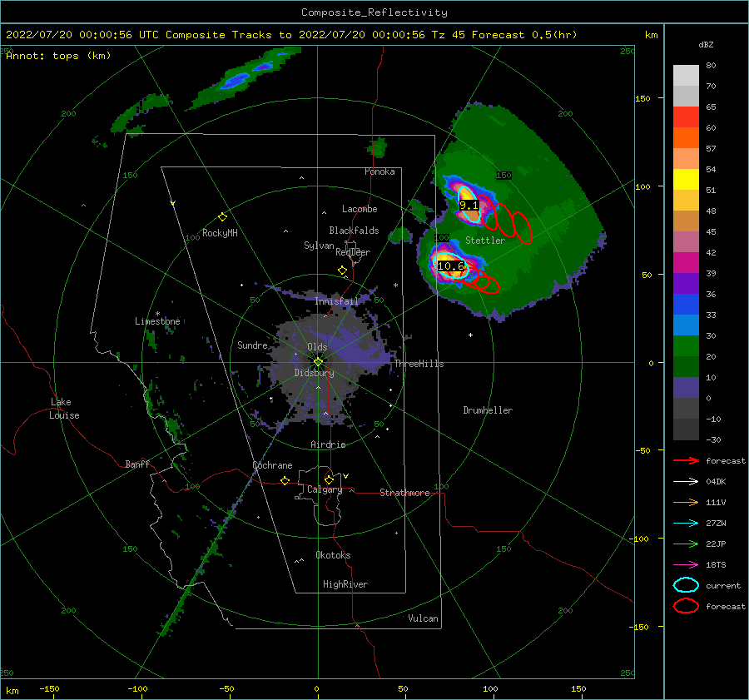Select the Lacombe label

(360, 209)
